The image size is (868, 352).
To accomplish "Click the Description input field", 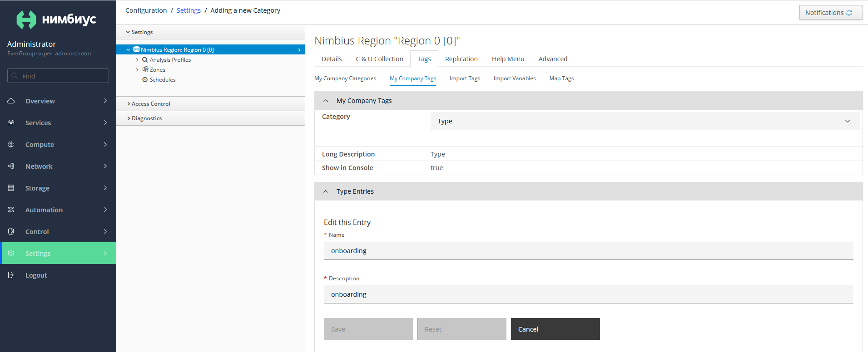I will (589, 294).
